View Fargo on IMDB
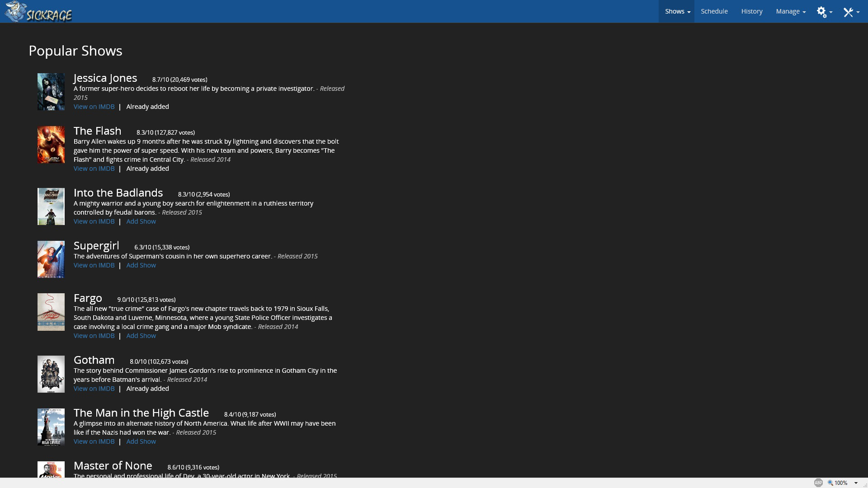Screen dimensions: 868x488 (x=94, y=336)
